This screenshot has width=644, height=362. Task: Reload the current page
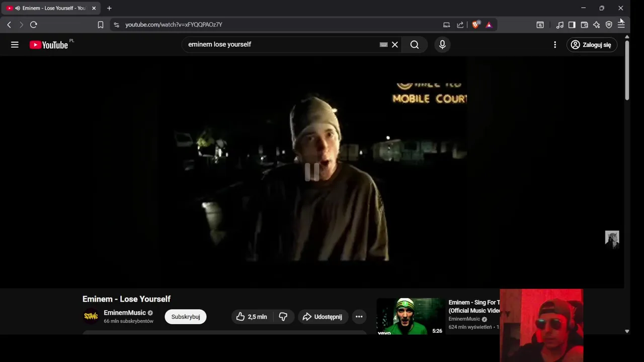(x=34, y=25)
